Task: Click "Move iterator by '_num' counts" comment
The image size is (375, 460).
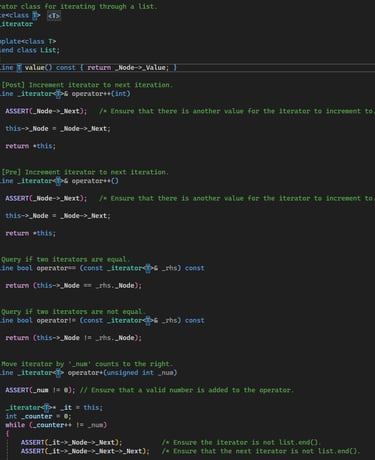Action: 87,364
